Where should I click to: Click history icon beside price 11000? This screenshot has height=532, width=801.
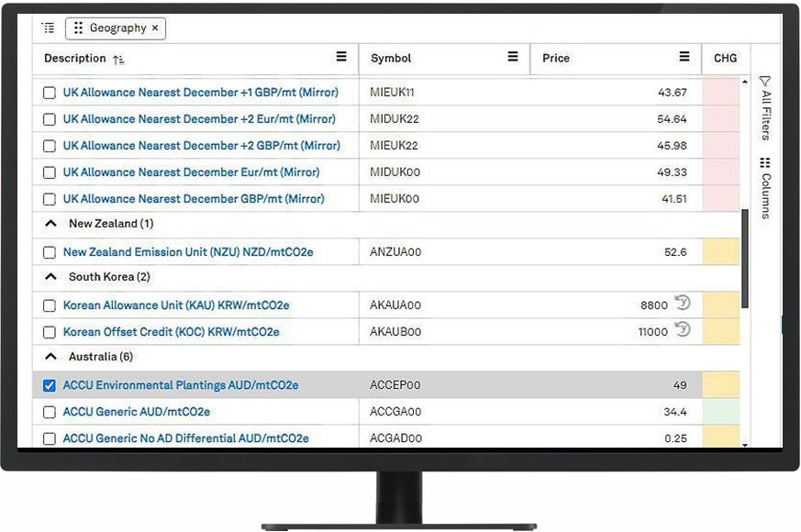tap(682, 330)
